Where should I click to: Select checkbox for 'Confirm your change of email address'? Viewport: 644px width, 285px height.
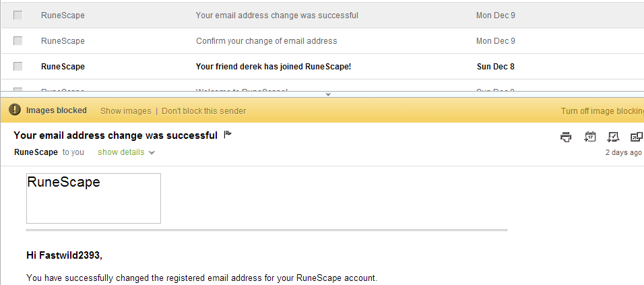point(18,41)
